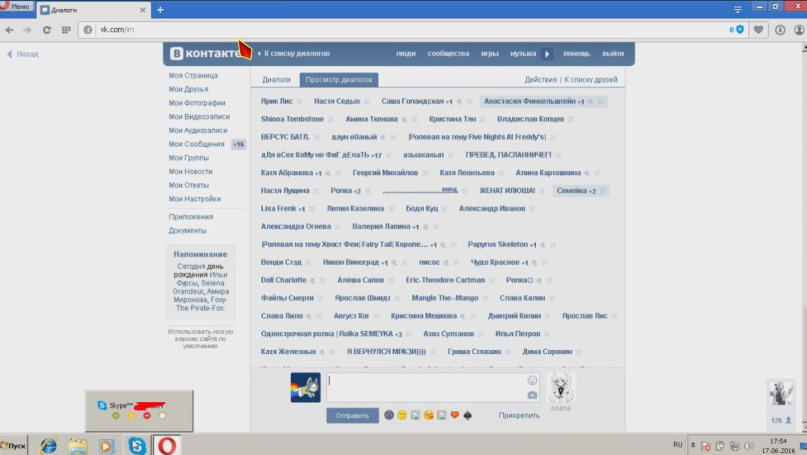The width and height of the screenshot is (807, 455).
Task: Click the +16 unread messages counter
Action: [x=238, y=145]
